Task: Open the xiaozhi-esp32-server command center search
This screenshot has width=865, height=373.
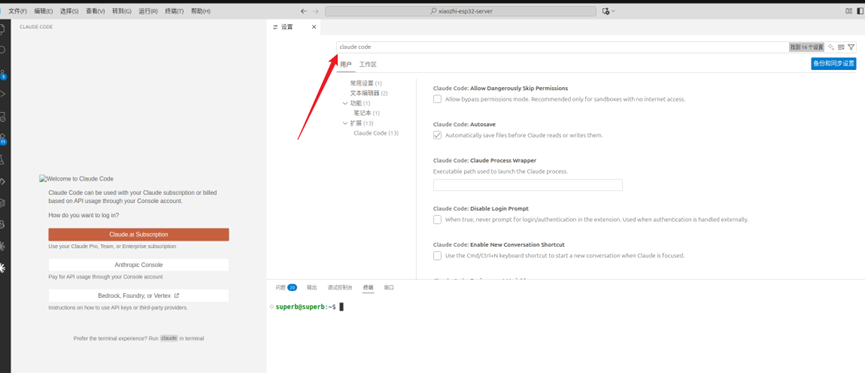Action: [461, 11]
